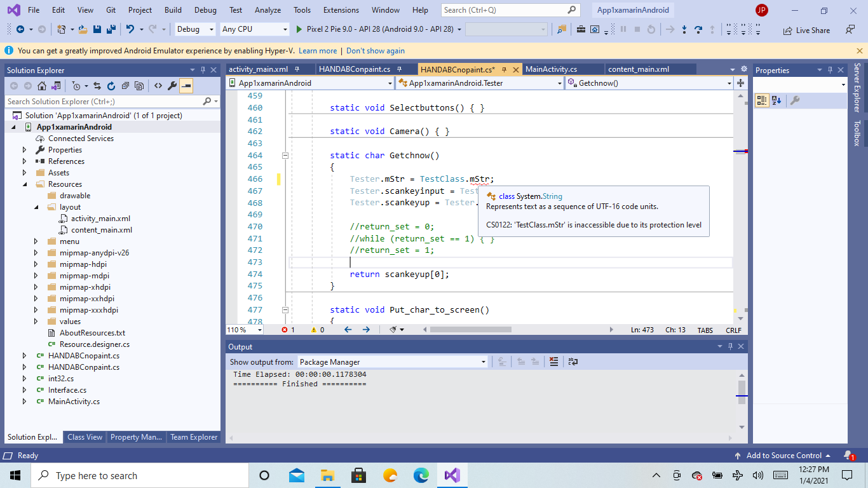The image size is (868, 488).
Task: Open Microsoft Edge from the taskbar
Action: (x=421, y=475)
